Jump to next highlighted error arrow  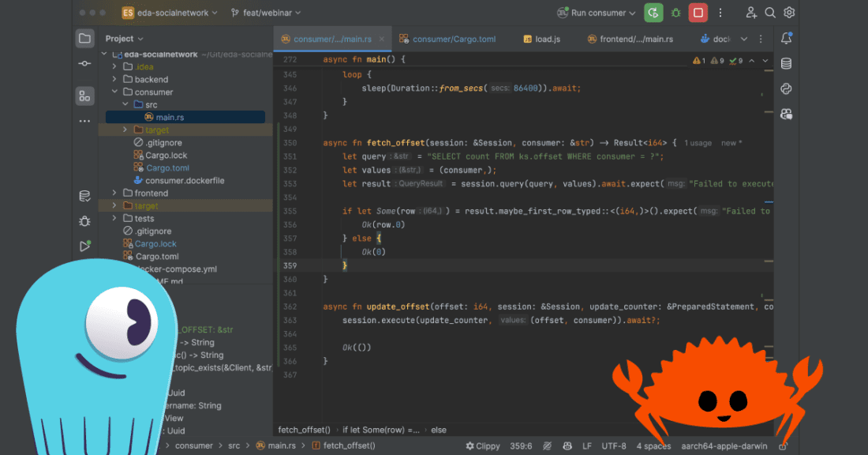pos(765,60)
